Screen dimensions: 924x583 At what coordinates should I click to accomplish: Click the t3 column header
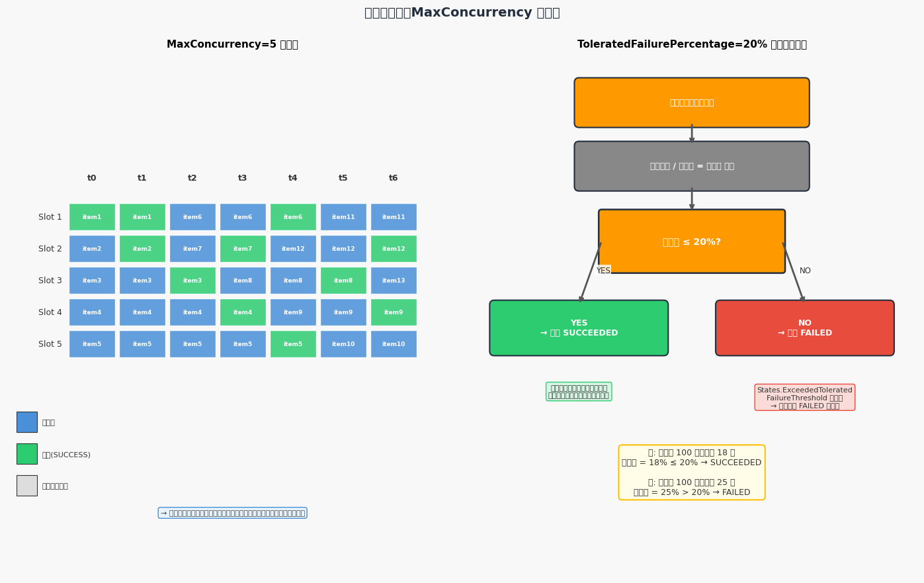pyautogui.click(x=243, y=178)
